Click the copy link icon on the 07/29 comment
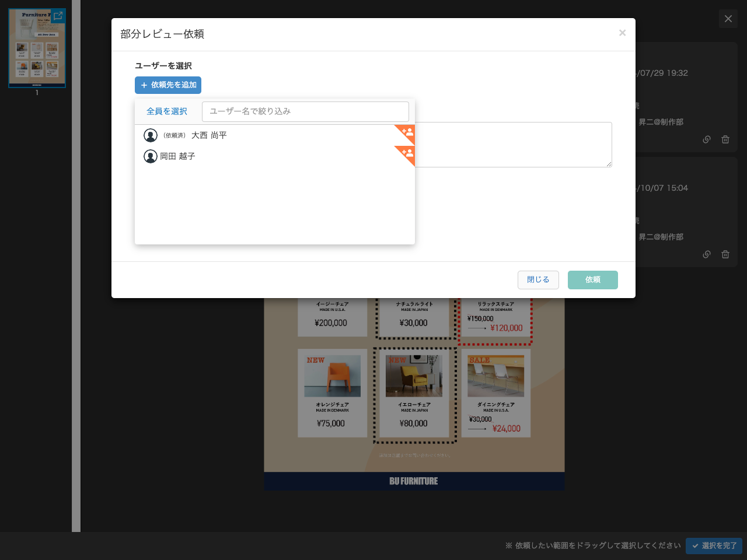Image resolution: width=747 pixels, height=560 pixels. coord(707,139)
